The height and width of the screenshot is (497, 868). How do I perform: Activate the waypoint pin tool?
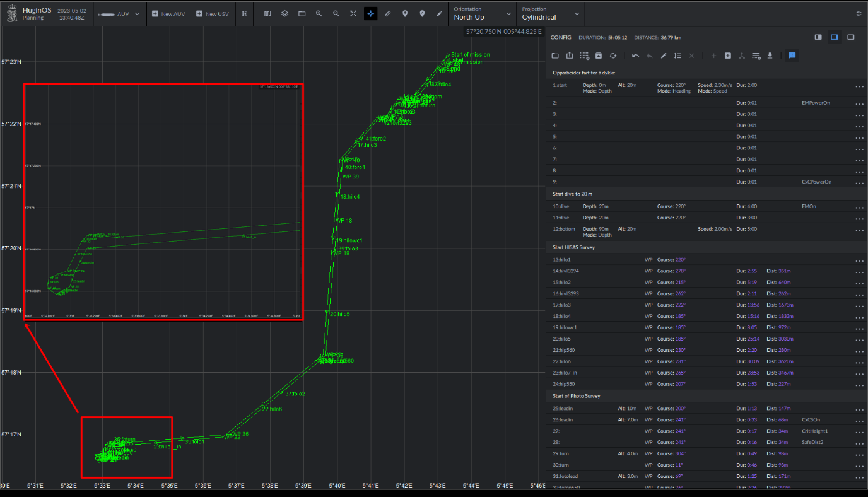(404, 13)
